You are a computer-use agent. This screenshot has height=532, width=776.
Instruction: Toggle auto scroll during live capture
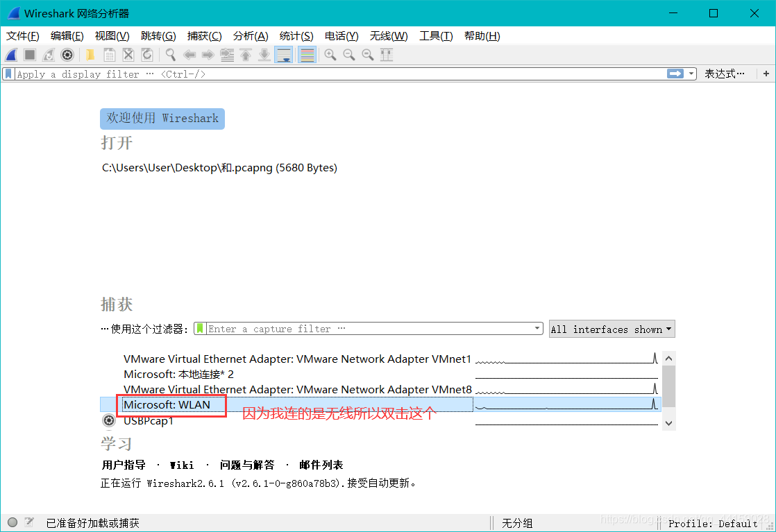(x=284, y=55)
